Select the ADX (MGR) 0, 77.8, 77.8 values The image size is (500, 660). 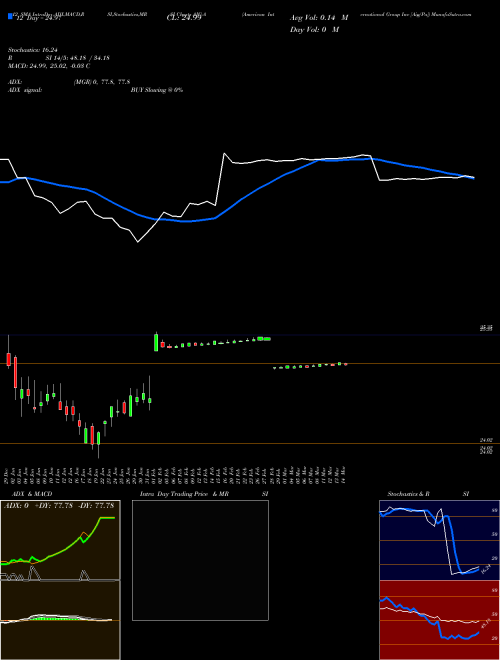coord(102,82)
